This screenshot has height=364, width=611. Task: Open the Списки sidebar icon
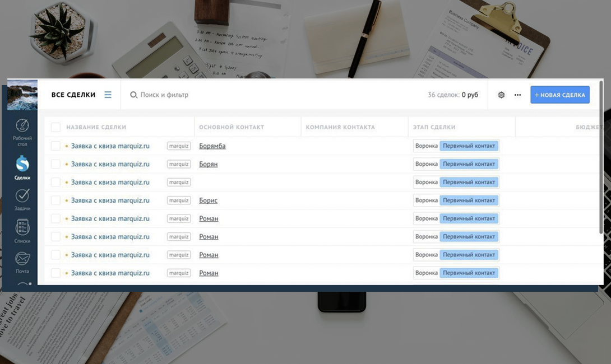click(22, 231)
